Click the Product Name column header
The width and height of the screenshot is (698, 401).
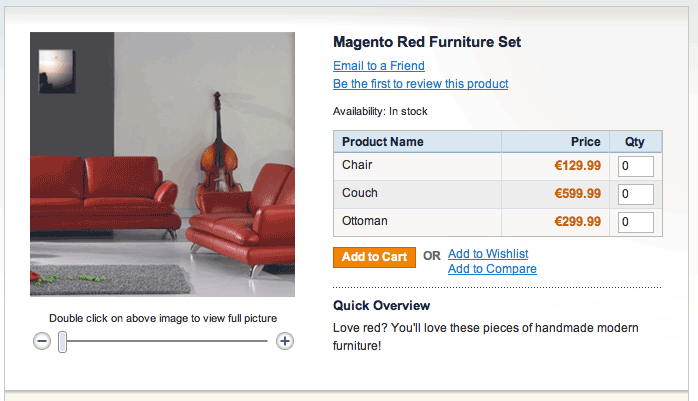coord(383,142)
